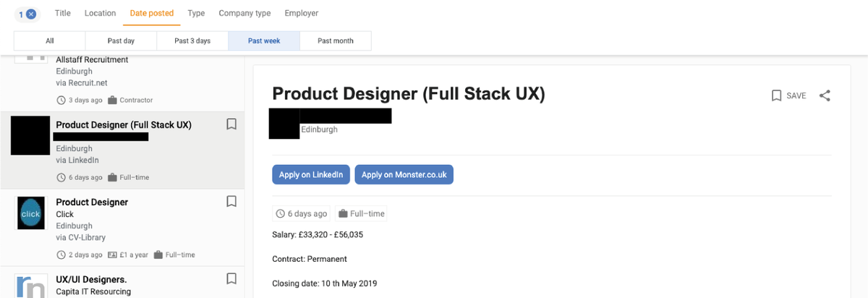Bookmark the Click Product Designer listing
Screen dimensions: 868x298
click(231, 202)
